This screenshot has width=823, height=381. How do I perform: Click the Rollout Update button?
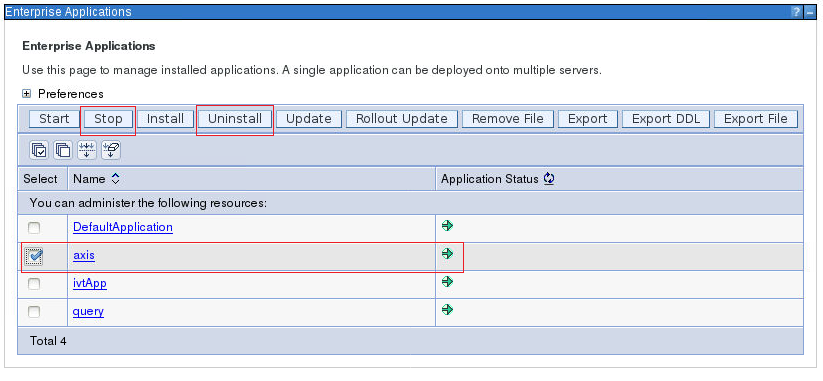coord(402,119)
